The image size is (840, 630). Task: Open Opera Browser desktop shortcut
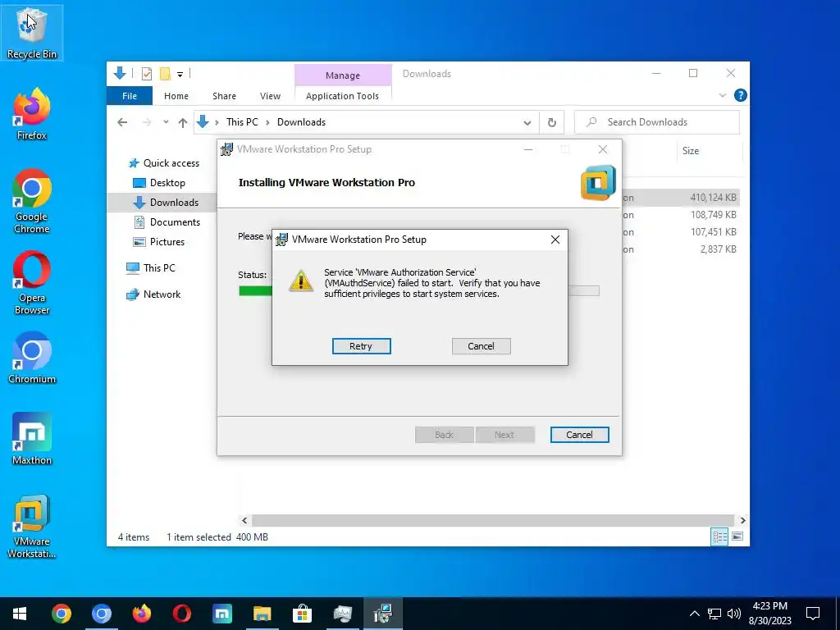32,282
